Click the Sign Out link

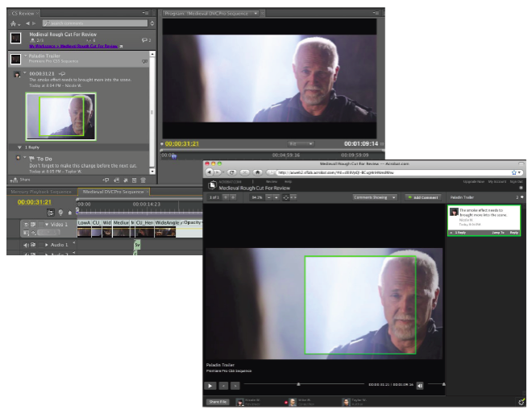[516, 182]
